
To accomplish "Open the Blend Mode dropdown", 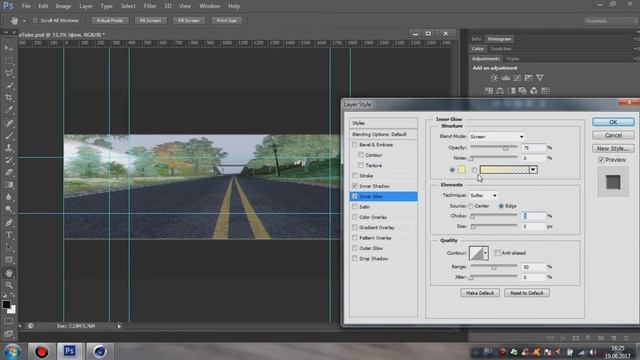I will 497,137.
